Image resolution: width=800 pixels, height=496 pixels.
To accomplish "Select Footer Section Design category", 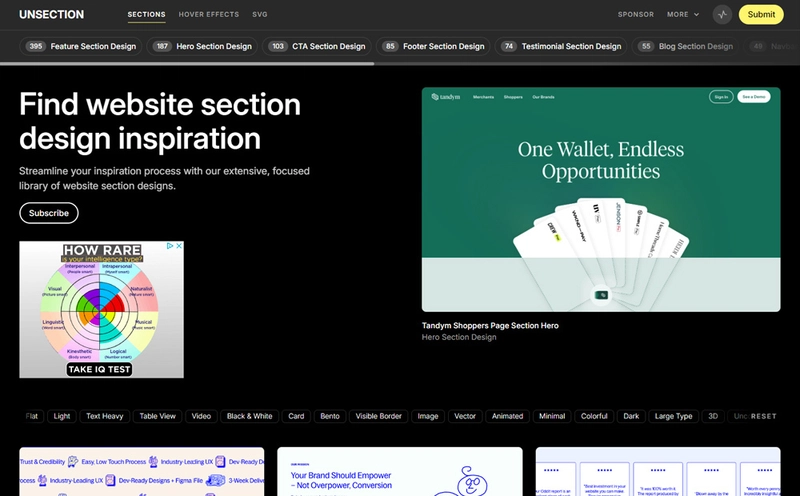I will [433, 46].
